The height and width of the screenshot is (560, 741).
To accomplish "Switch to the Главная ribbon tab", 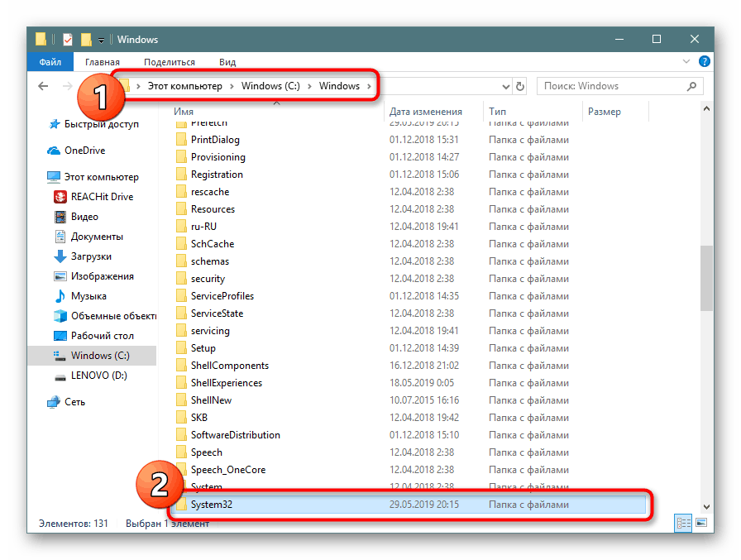I will click(102, 62).
